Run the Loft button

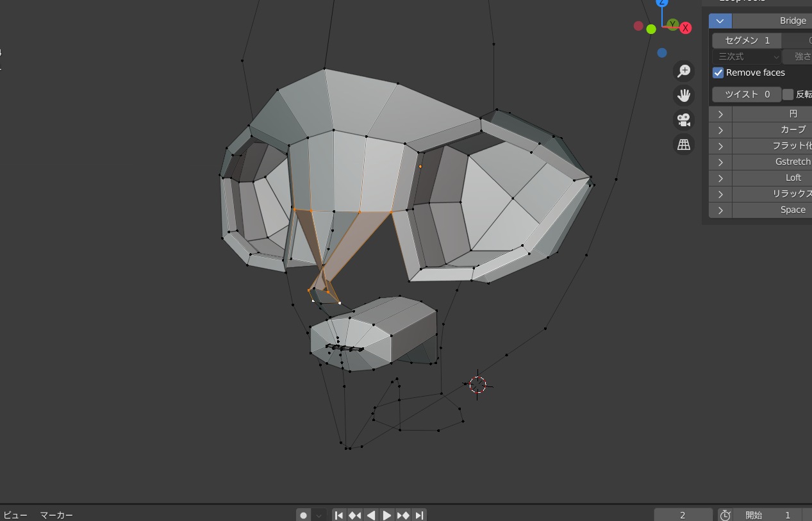point(772,178)
